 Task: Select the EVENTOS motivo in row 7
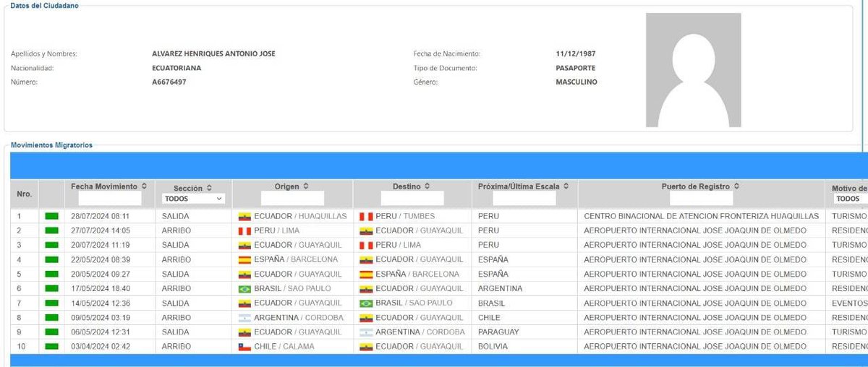850,303
